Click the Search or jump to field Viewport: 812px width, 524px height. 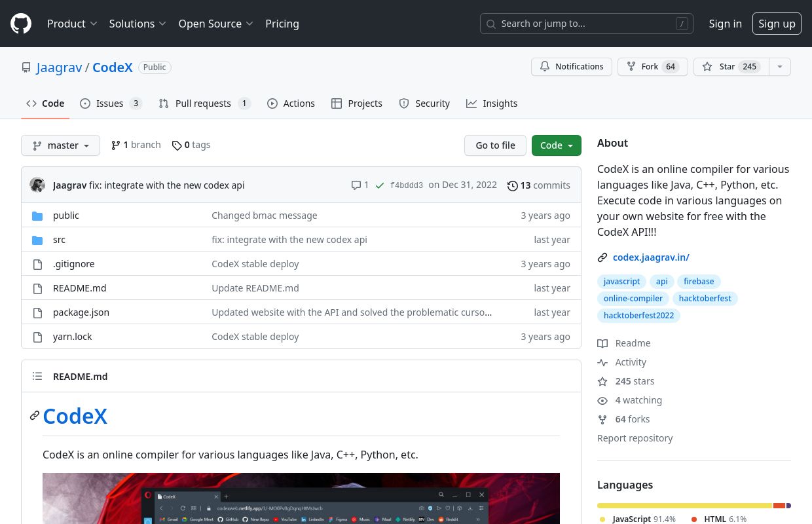coord(587,24)
